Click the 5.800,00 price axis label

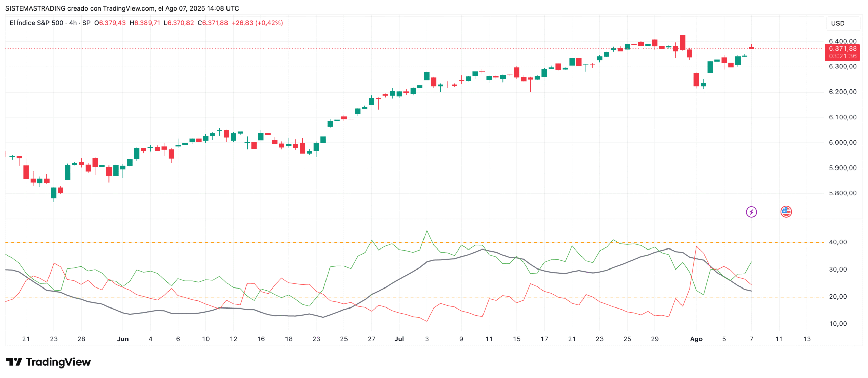[x=843, y=193]
